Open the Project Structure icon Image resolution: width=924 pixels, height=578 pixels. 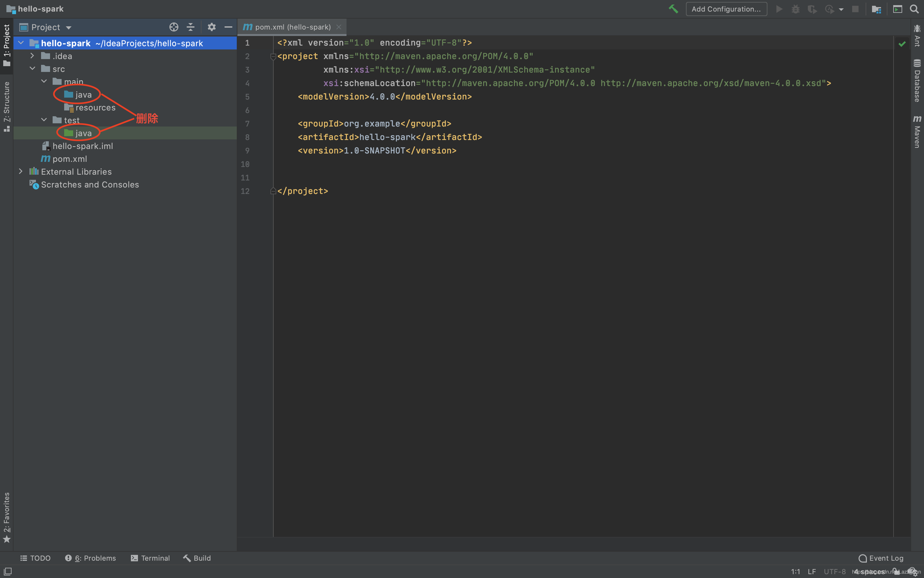tap(876, 9)
